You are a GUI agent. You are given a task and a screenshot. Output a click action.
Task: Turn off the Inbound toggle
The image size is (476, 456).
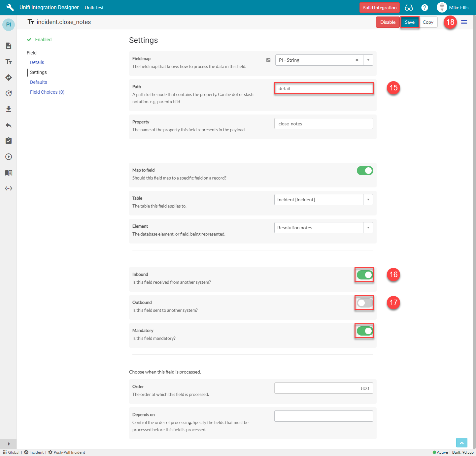[365, 275]
